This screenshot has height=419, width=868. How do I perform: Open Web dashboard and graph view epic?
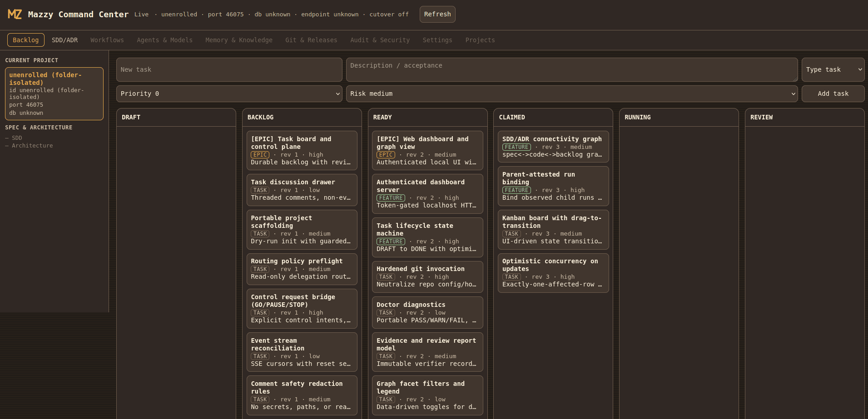pos(427,150)
